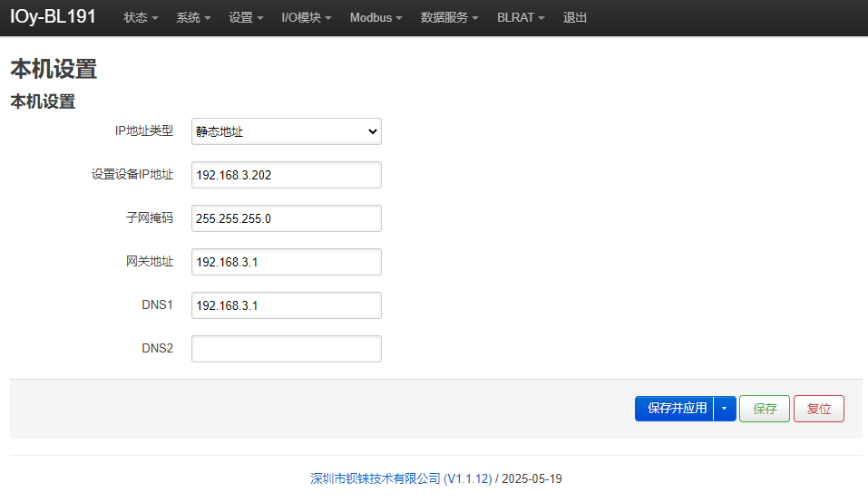868x502 pixels.
Task: Open the 系统 menu
Action: tap(193, 18)
